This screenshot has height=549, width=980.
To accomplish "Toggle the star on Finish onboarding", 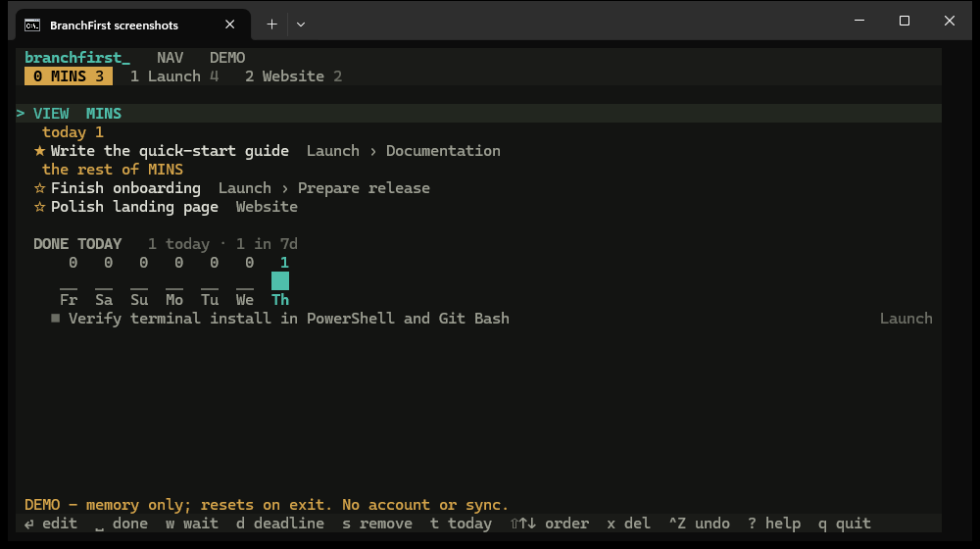I will coord(40,188).
